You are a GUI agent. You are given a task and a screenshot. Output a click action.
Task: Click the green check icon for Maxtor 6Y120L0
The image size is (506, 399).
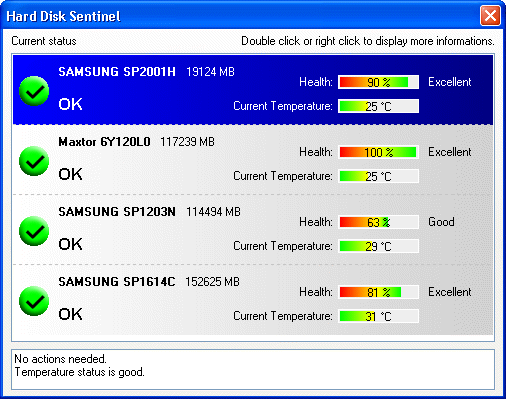[x=34, y=161]
